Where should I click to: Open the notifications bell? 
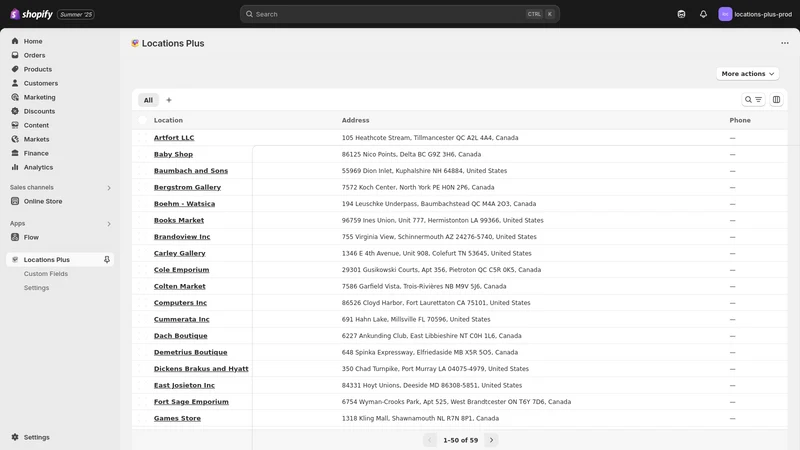click(703, 14)
